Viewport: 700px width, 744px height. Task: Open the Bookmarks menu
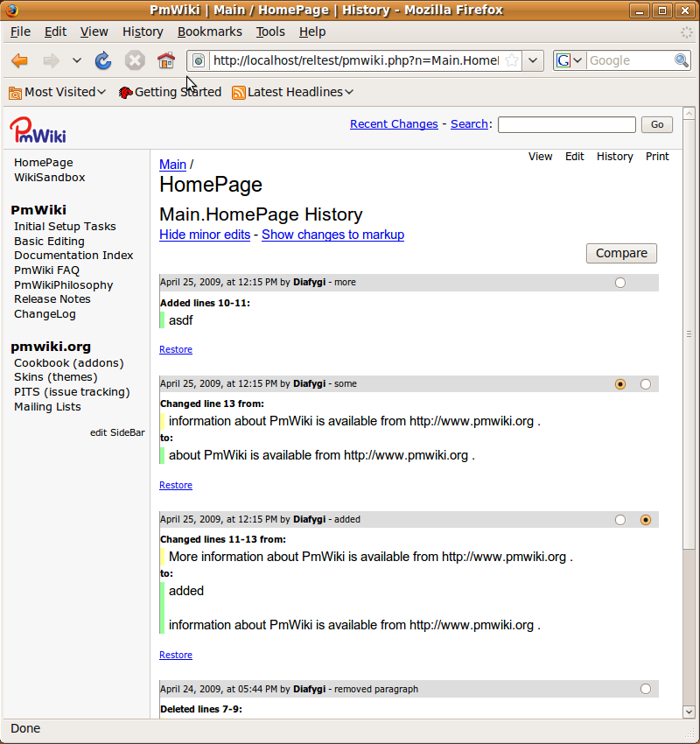210,32
